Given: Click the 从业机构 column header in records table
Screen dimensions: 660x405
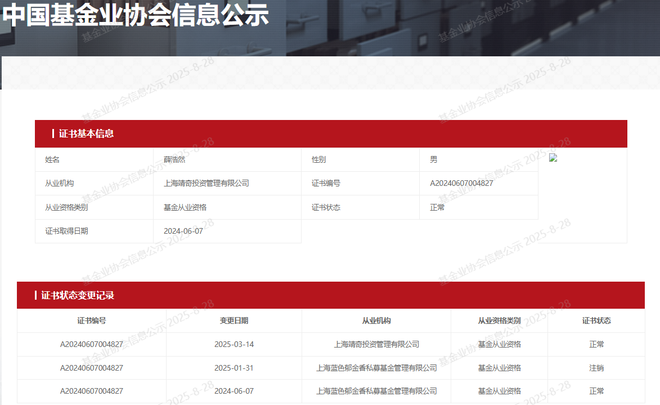Looking at the screenshot, I should pos(376,321).
